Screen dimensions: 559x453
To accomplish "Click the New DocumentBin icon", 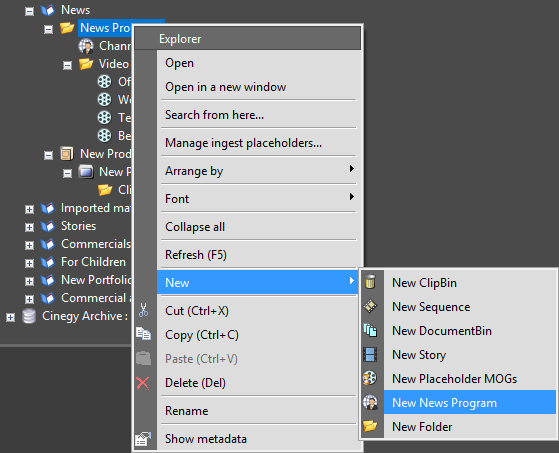I will click(370, 330).
